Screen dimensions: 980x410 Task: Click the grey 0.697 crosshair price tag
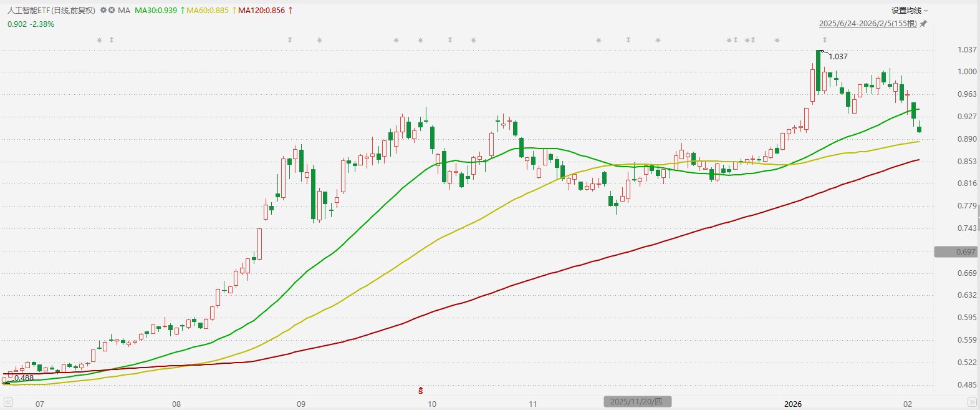954,252
